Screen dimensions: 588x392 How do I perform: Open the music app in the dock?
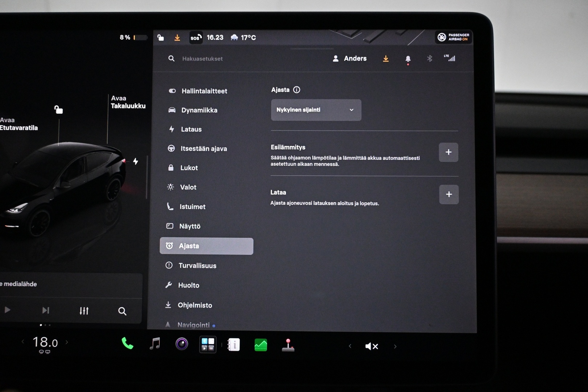155,343
